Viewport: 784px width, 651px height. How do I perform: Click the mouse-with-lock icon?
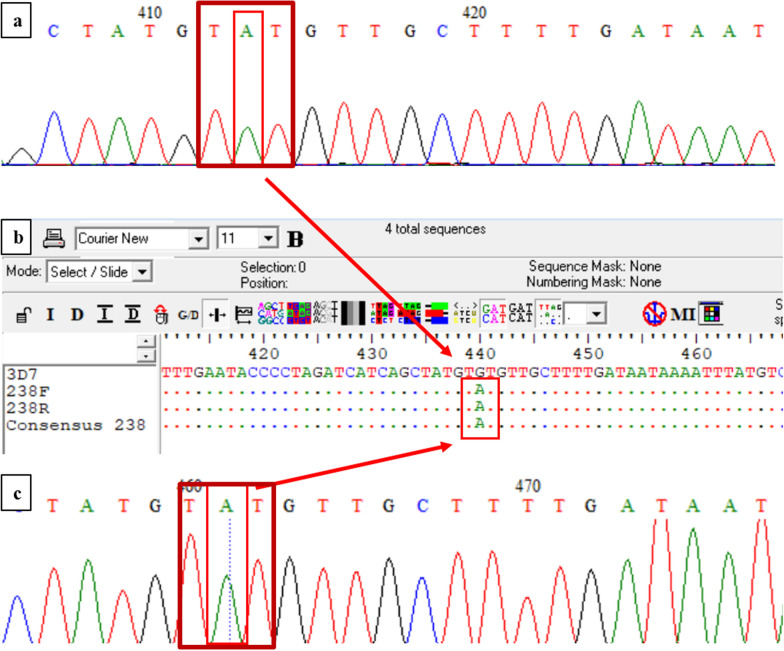[x=160, y=315]
